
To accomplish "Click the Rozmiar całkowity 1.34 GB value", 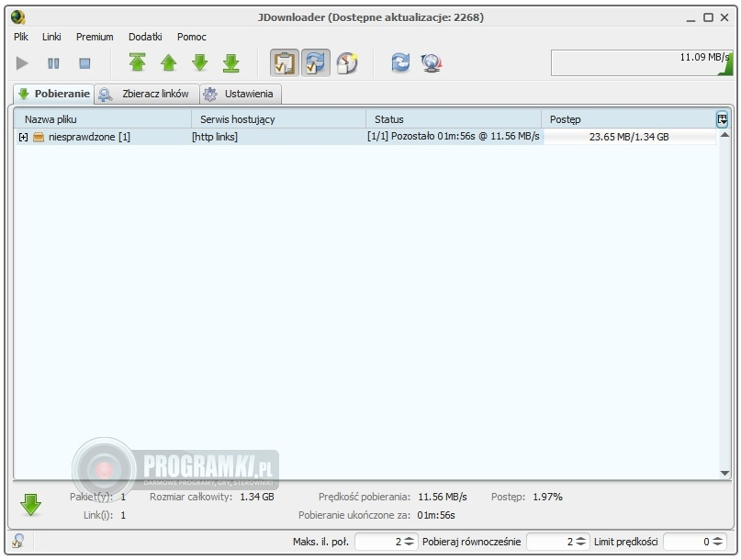I will click(256, 498).
